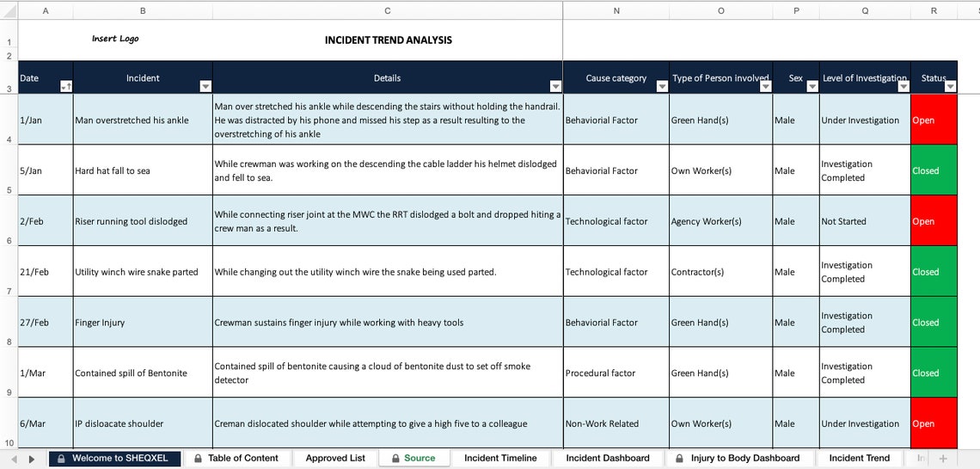The height and width of the screenshot is (469, 980).
Task: Select row 10 header
Action: (x=9, y=423)
